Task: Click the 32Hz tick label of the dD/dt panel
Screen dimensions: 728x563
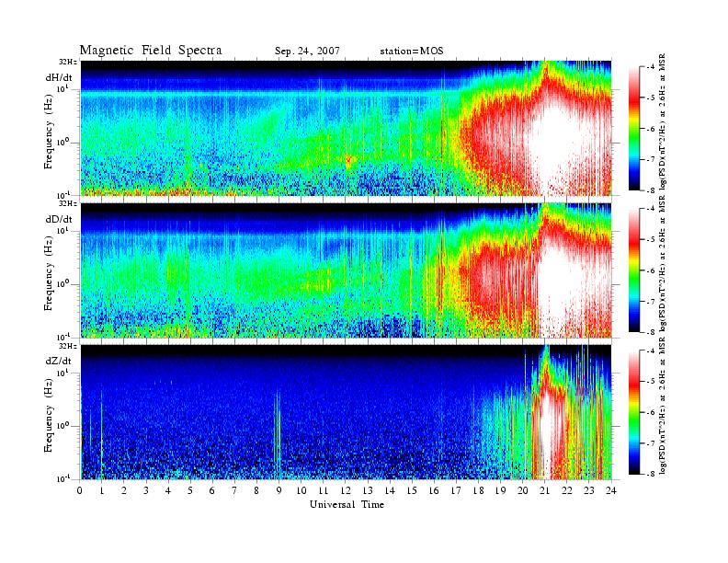Action: 68,204
